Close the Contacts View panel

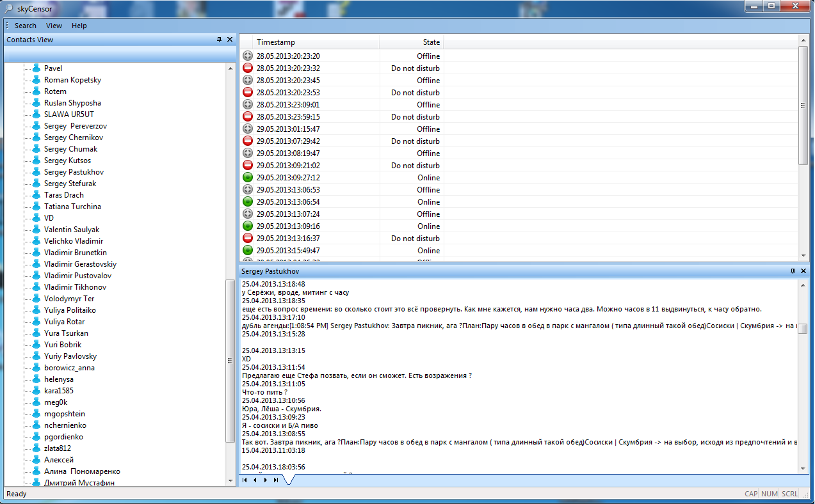pyautogui.click(x=230, y=40)
